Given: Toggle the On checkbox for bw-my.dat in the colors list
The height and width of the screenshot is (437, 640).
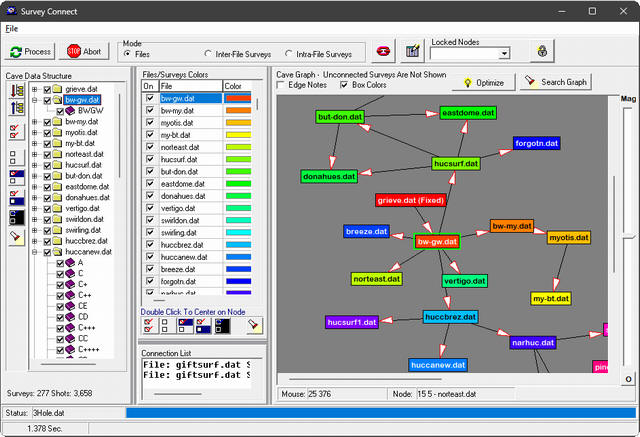Looking at the screenshot, I should pyautogui.click(x=150, y=110).
